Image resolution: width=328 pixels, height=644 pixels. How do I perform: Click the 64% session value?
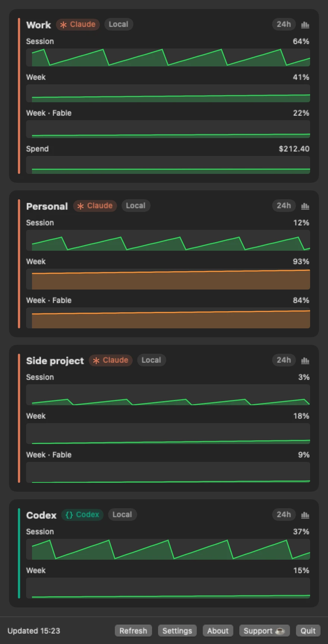[301, 41]
